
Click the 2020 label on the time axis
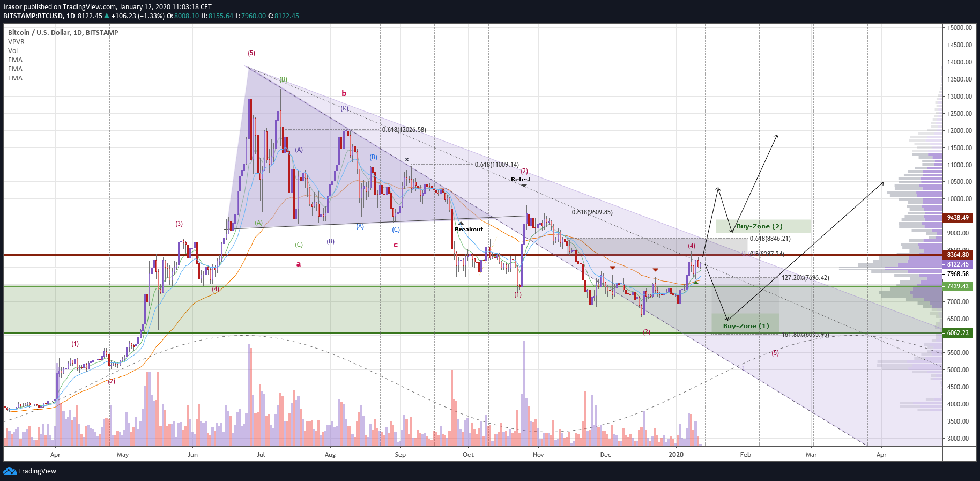click(676, 455)
